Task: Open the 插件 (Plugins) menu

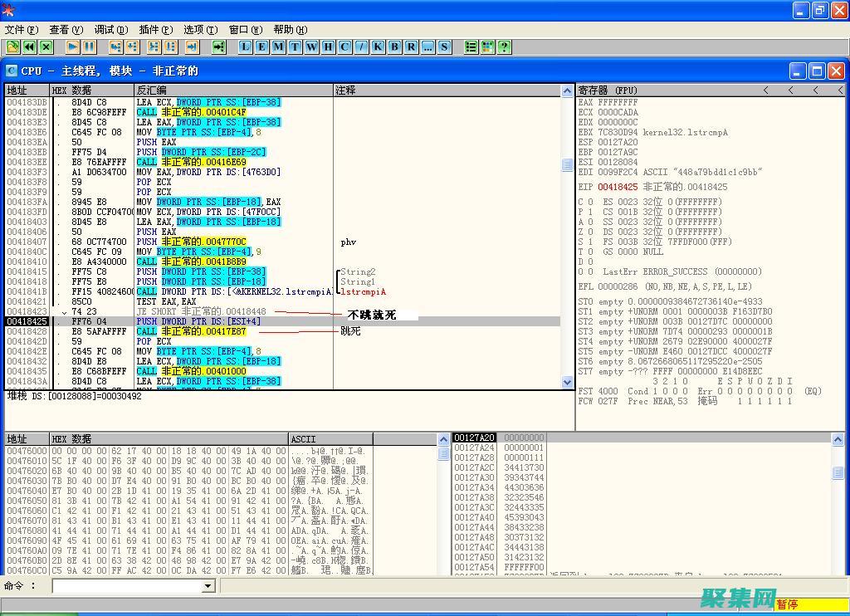Action: click(155, 29)
